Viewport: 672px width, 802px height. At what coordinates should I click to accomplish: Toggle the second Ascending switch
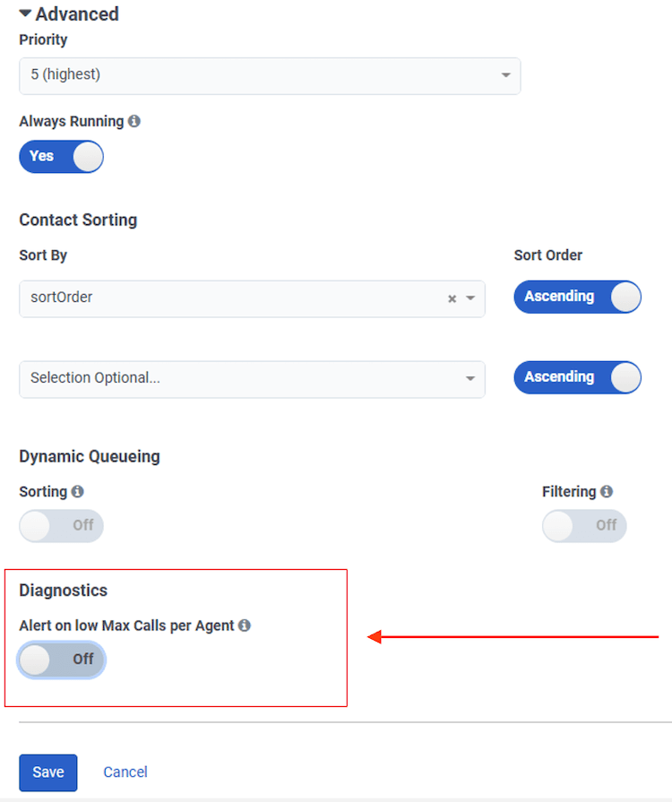(x=577, y=377)
